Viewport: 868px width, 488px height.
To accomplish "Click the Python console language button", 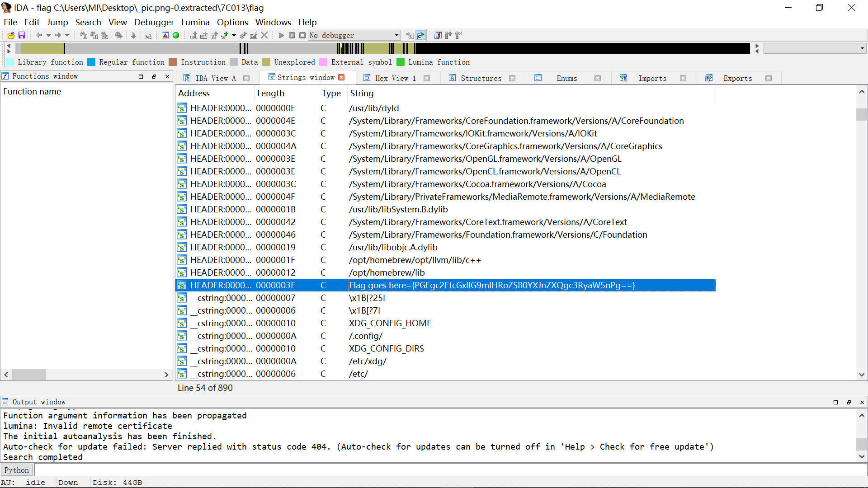I will coord(17,470).
